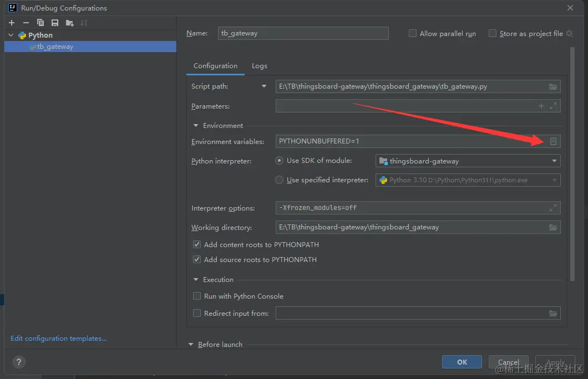Open the Script path type dropdown arrow
This screenshot has width=588, height=379.
pyautogui.click(x=264, y=86)
